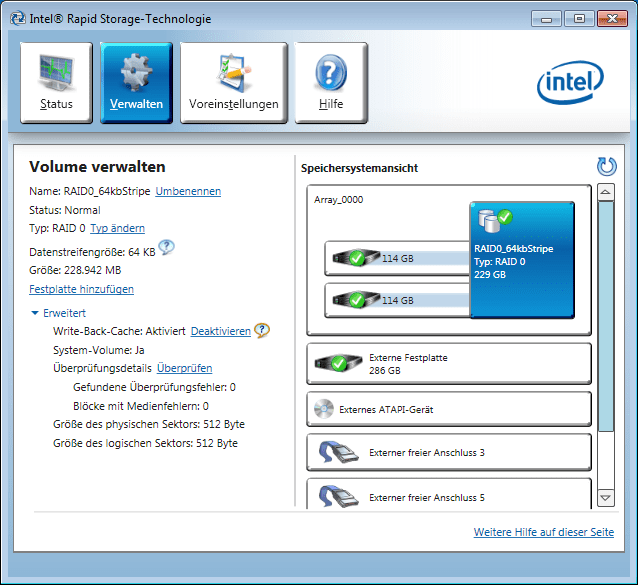
Task: Open the Hilfe tab
Action: pos(331,83)
